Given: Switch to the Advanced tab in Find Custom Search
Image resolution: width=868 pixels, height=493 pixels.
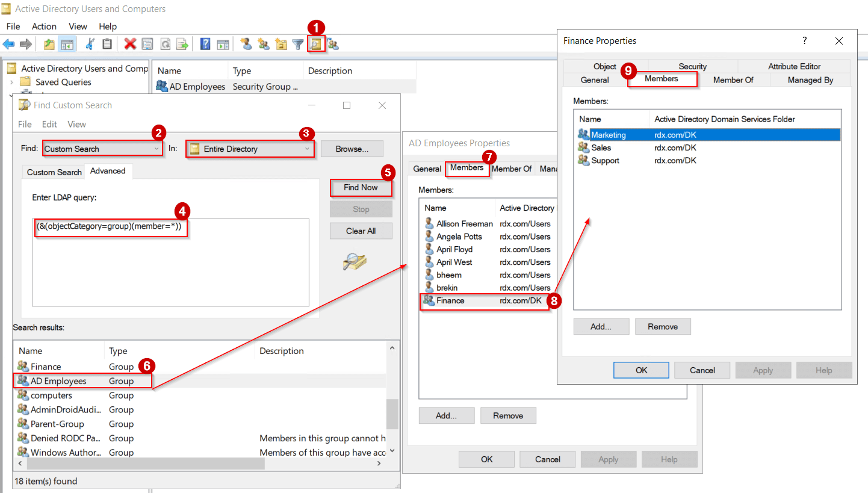Looking at the screenshot, I should (108, 171).
